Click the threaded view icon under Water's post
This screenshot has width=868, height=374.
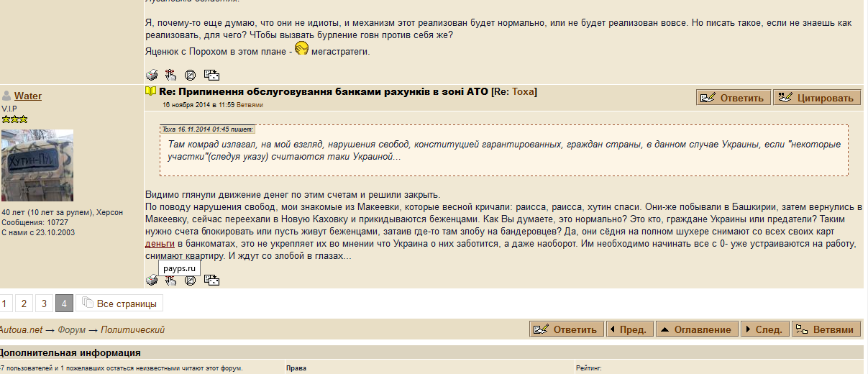pyautogui.click(x=211, y=280)
